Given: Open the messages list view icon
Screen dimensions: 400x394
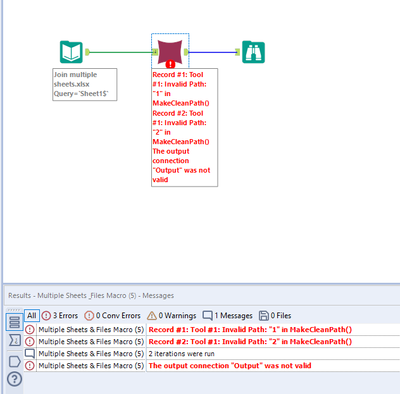Looking at the screenshot, I should pyautogui.click(x=15, y=322).
